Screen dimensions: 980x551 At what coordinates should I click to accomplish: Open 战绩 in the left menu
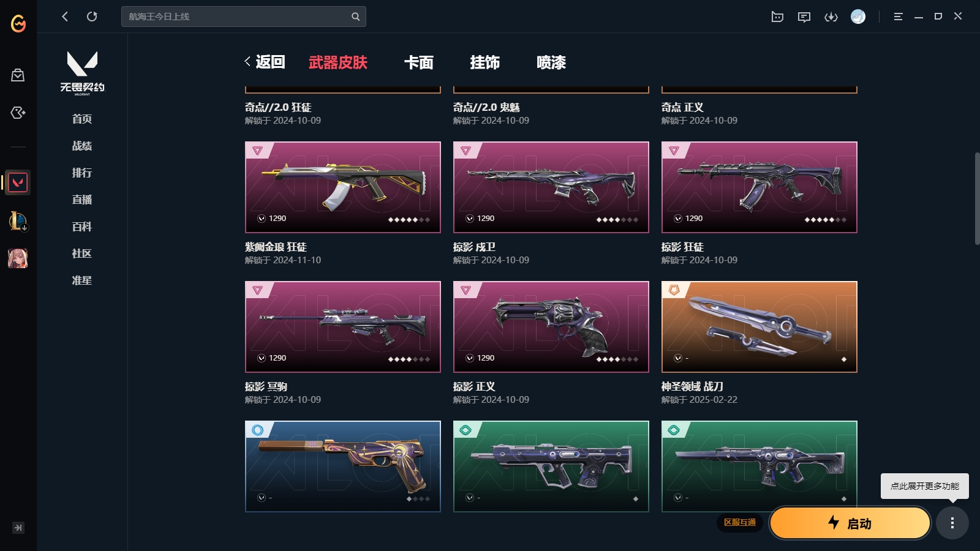pyautogui.click(x=82, y=146)
